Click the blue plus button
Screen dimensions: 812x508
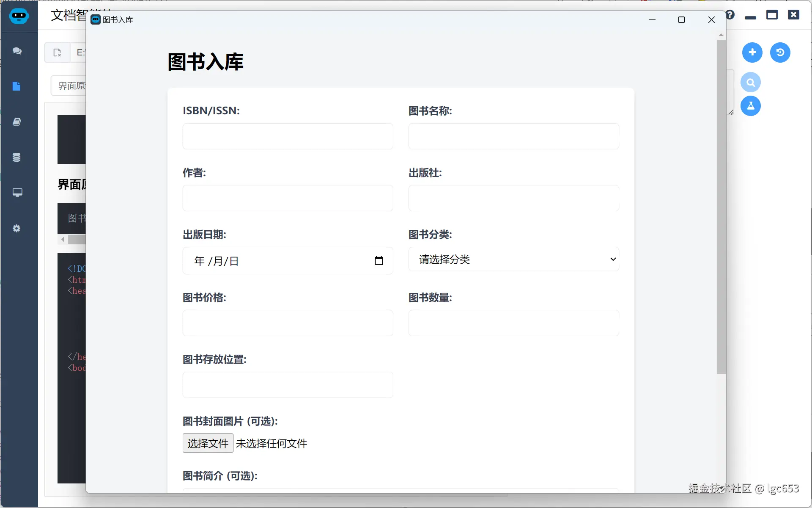(752, 52)
